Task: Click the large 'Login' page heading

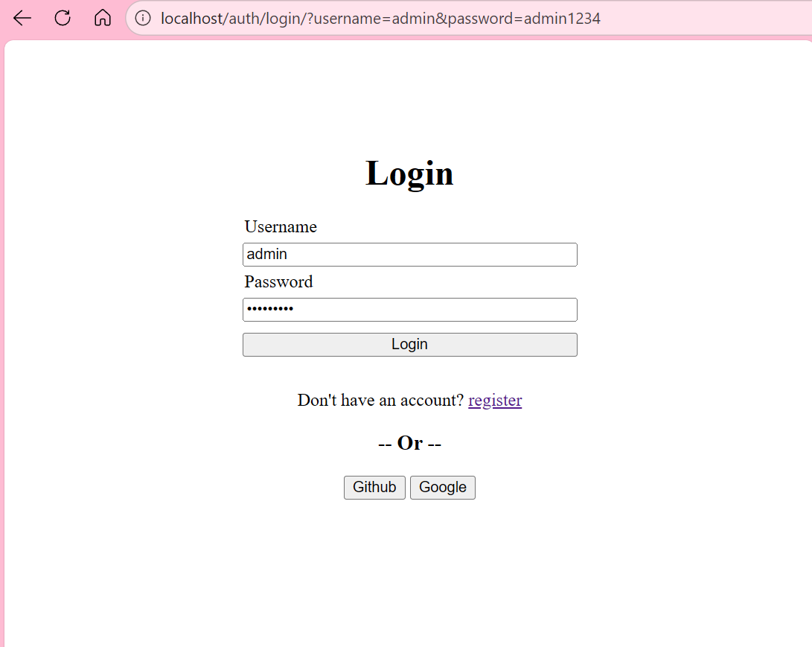Action: [409, 173]
